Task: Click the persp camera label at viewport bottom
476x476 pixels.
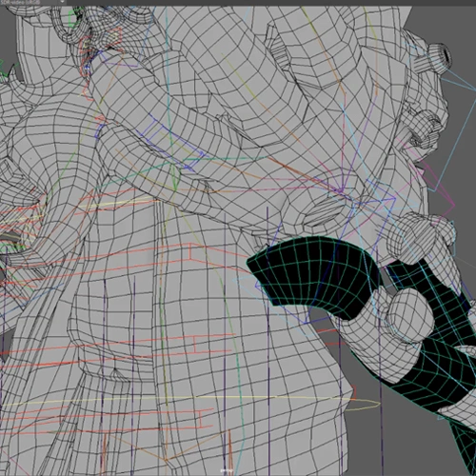Action: point(227,470)
